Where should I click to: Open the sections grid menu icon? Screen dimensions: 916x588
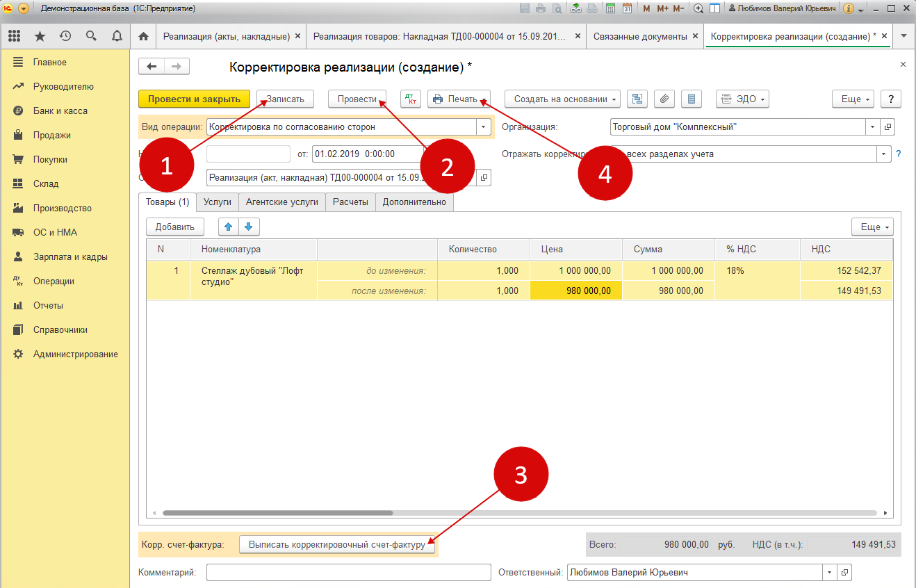[x=14, y=36]
